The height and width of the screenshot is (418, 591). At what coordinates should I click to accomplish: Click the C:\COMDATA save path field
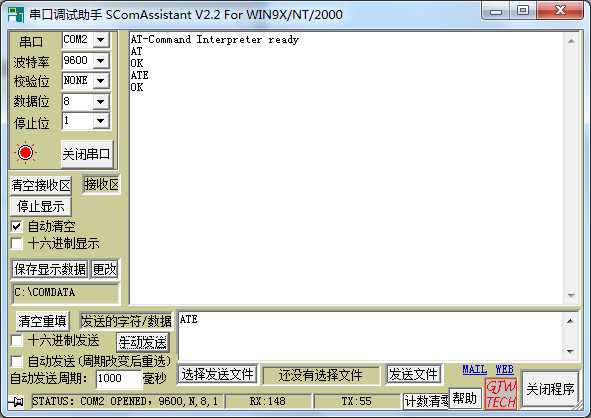point(66,293)
